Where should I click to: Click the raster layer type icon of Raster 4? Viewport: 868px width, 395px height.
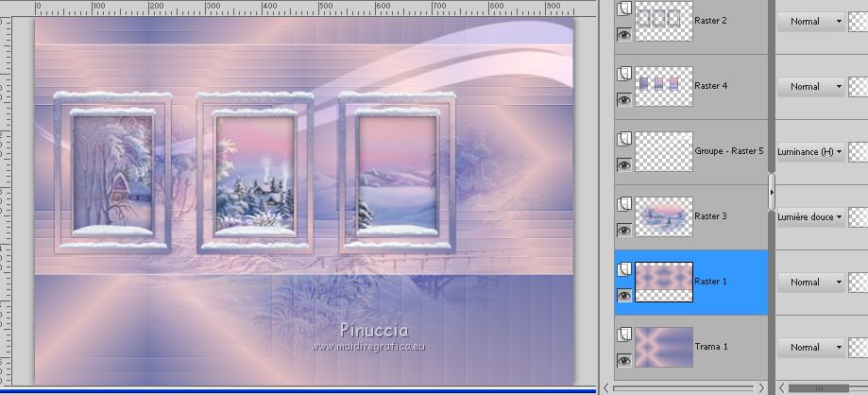[624, 73]
